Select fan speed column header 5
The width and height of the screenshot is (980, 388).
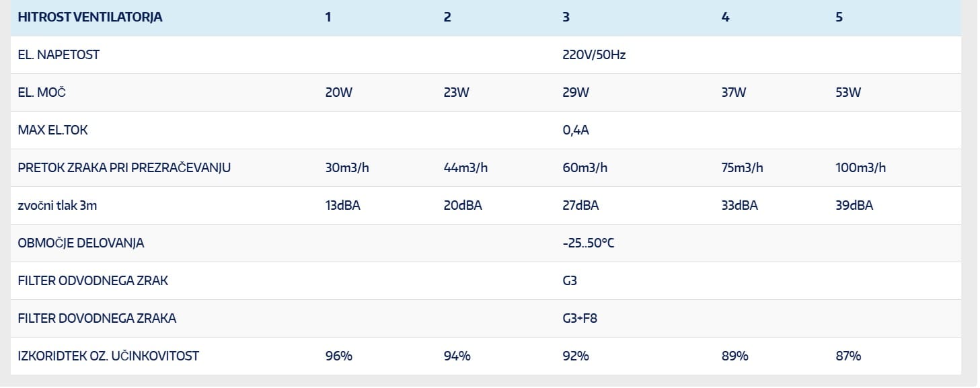pos(839,17)
